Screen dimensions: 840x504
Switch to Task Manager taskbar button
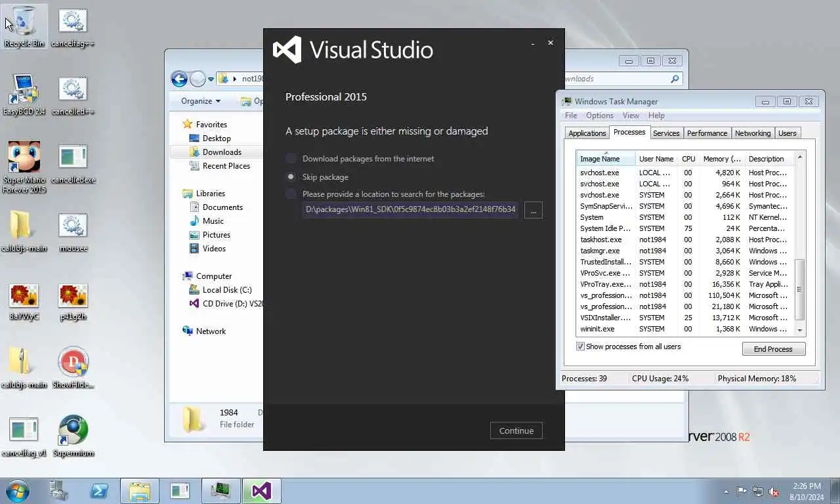[x=220, y=491]
